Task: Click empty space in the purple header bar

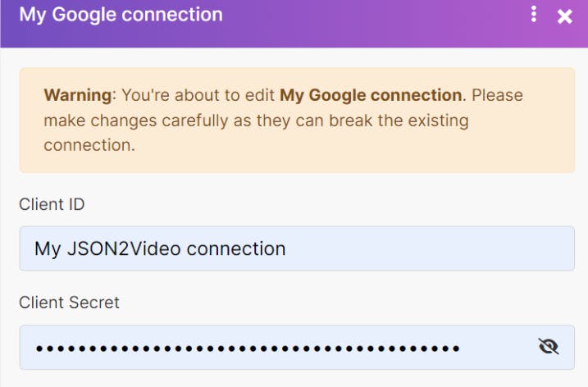Action: (x=375, y=22)
